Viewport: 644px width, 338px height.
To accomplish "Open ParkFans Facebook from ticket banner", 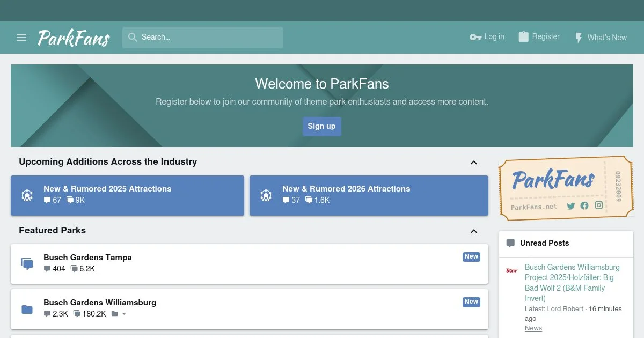I will coord(584,205).
